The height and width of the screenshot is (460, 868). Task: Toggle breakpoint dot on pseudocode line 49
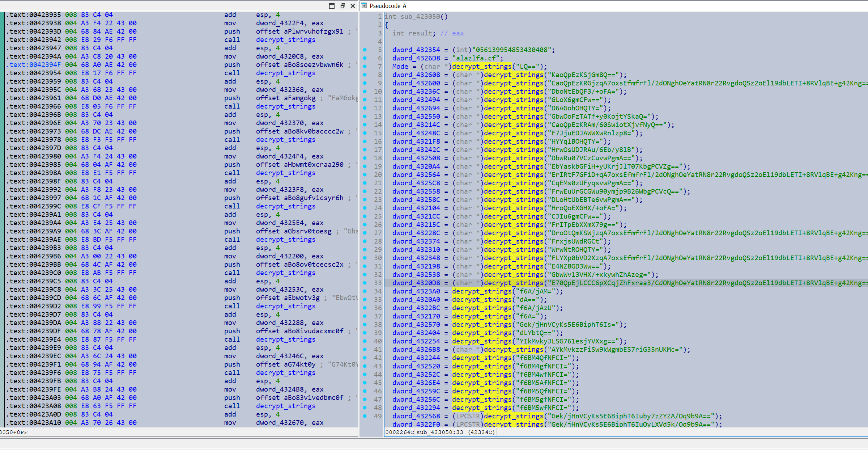[365, 416]
